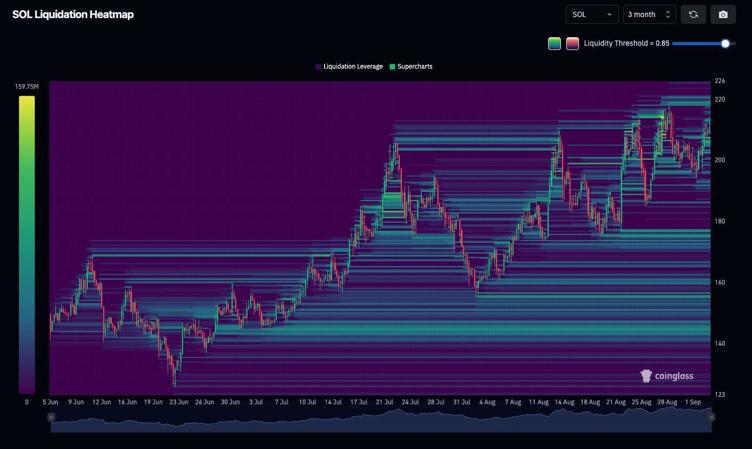752x449 pixels.
Task: Click the Liquidity Threshold slider handle
Action: pyautogui.click(x=726, y=43)
